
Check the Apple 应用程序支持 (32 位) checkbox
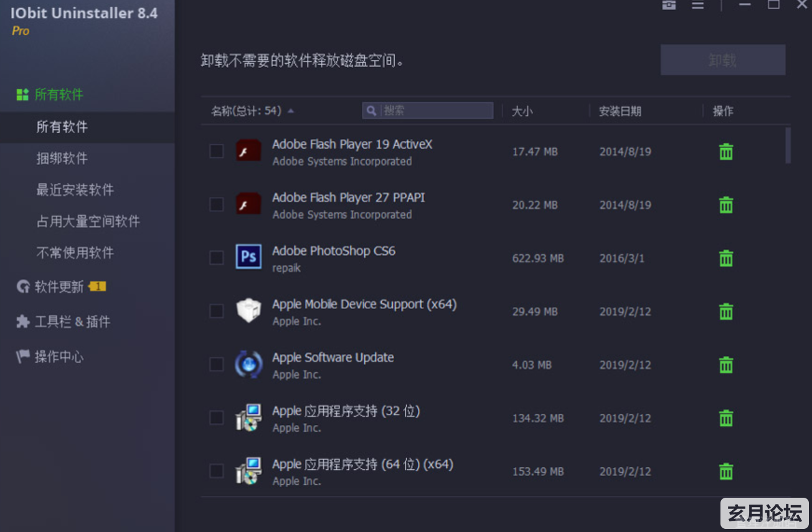tap(217, 417)
